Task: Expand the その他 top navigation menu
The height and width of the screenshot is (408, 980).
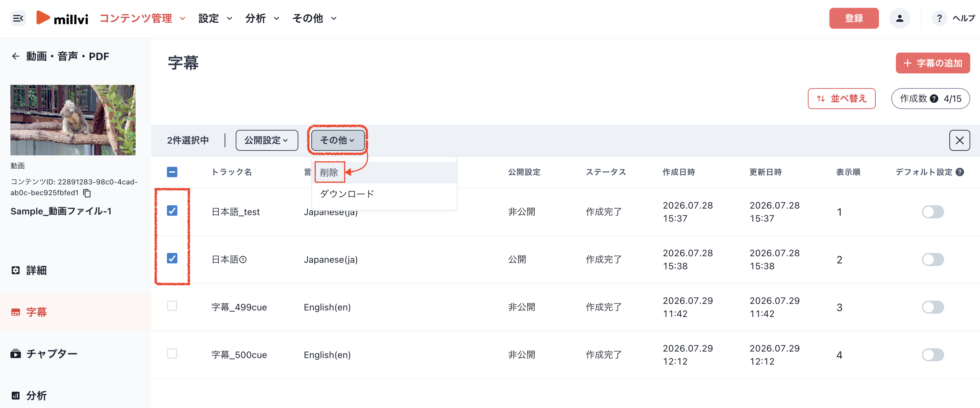Action: click(x=314, y=18)
